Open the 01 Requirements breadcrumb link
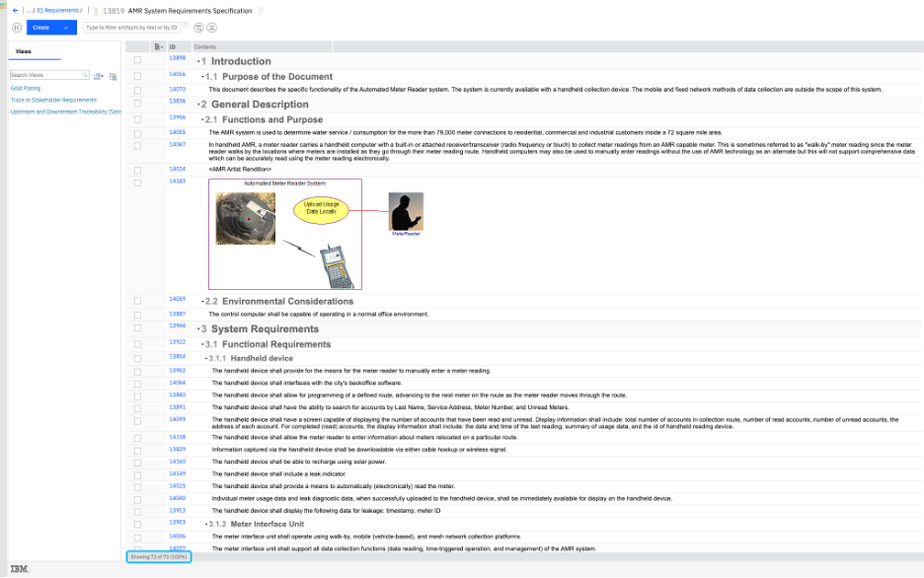 click(x=57, y=11)
